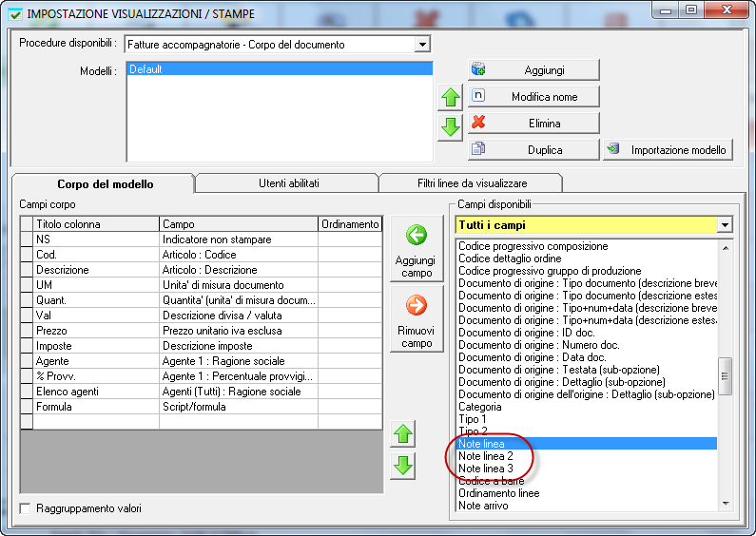Viewport: 756px width, 536px height.
Task: Select the Default model in Modelli list
Action: [x=280, y=69]
